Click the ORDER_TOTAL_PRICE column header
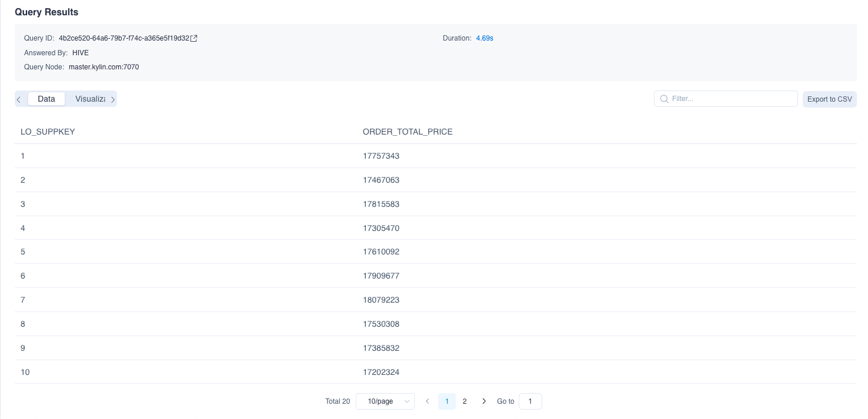Viewport: 868px width, 419px height. pos(408,132)
